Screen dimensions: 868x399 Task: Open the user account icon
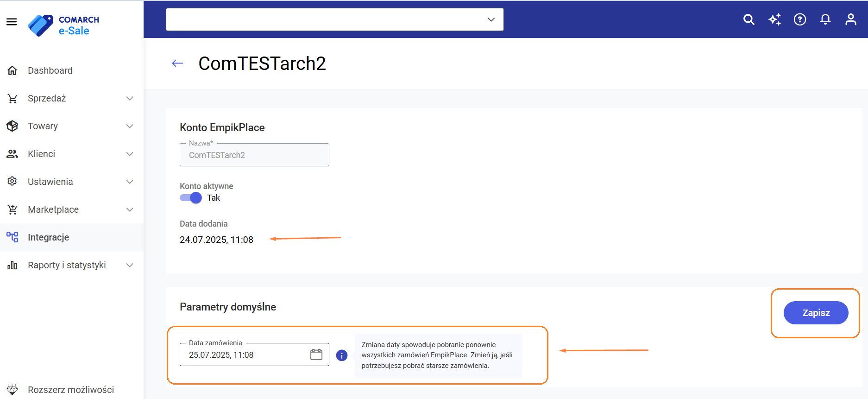click(851, 19)
